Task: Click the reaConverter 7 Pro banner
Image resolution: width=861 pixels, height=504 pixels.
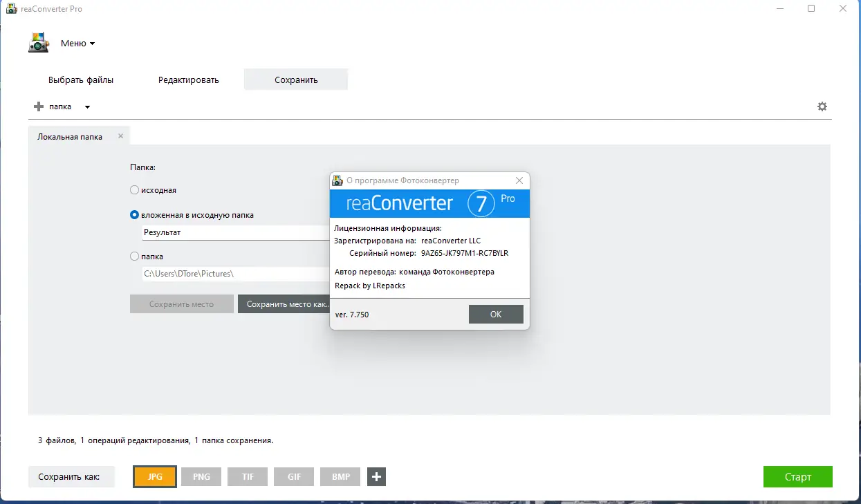Action: pos(429,203)
